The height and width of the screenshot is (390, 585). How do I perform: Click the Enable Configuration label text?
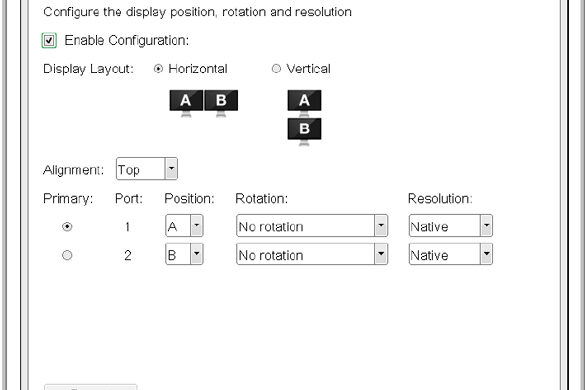point(126,40)
